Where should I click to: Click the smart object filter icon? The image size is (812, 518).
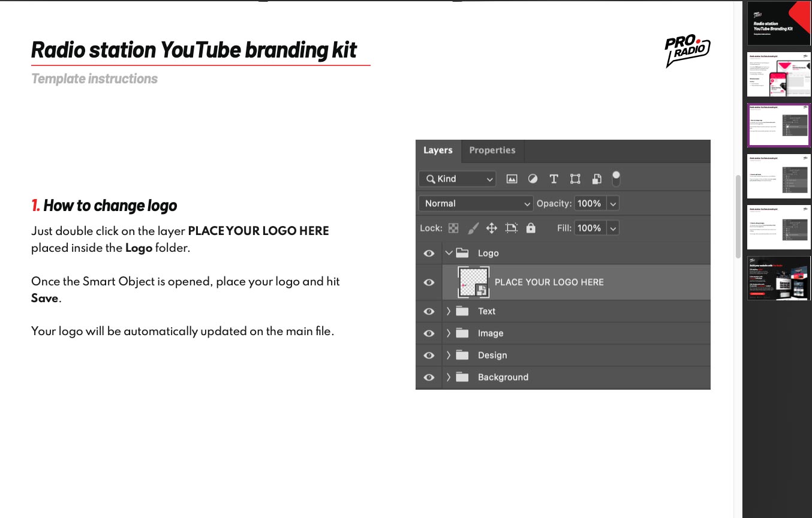(x=597, y=179)
